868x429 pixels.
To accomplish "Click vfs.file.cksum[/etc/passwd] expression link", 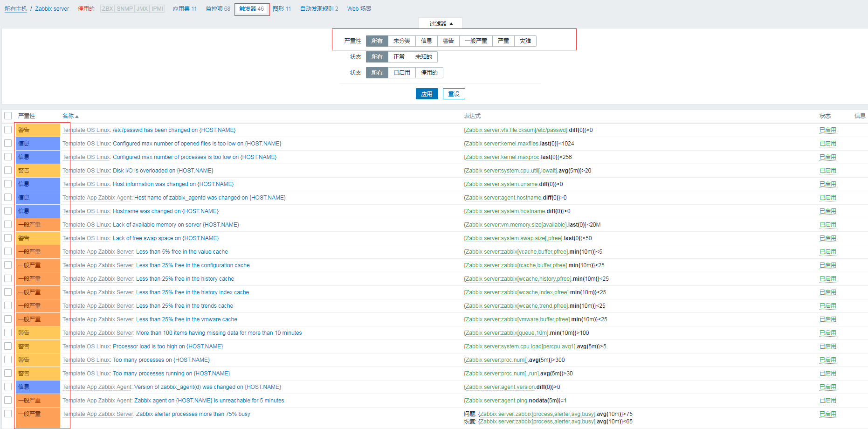I will [x=516, y=130].
